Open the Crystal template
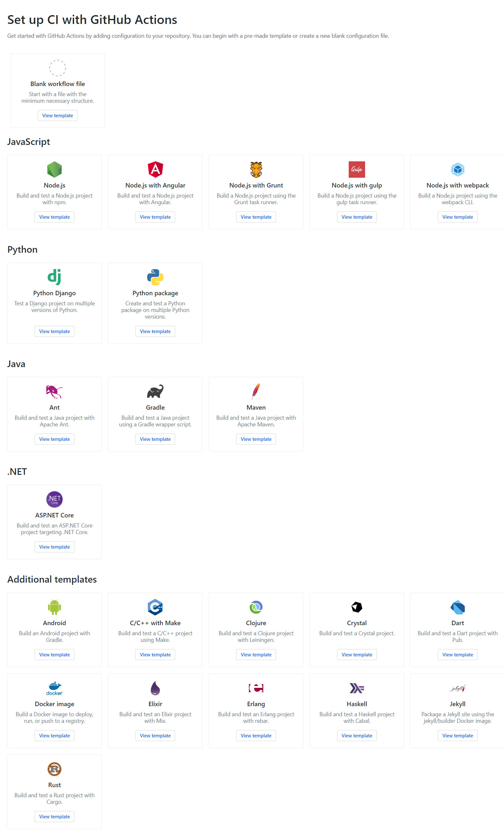 coord(357,655)
